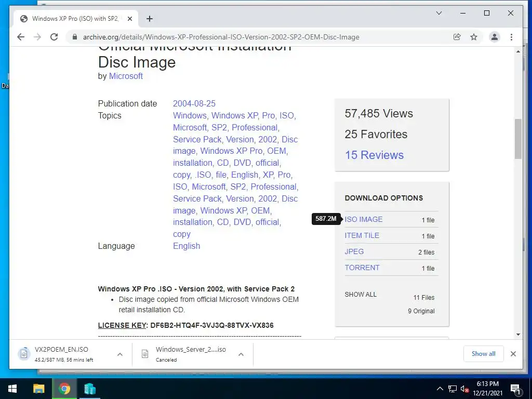Open the Chrome three-dot menu

[511, 37]
